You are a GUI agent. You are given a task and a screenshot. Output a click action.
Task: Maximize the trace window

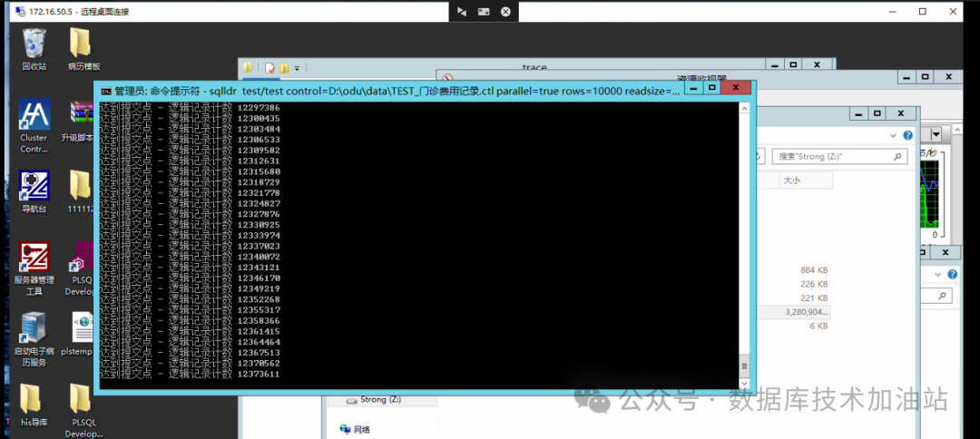[x=793, y=64]
